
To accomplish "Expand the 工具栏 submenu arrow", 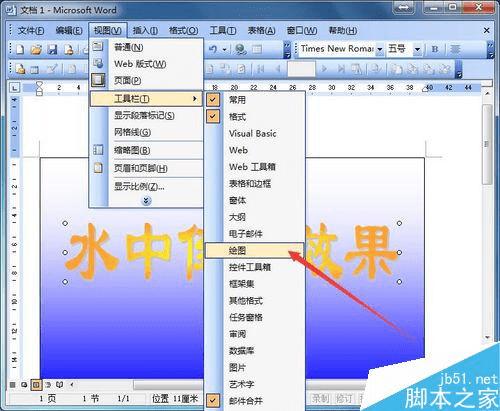I will [x=195, y=99].
